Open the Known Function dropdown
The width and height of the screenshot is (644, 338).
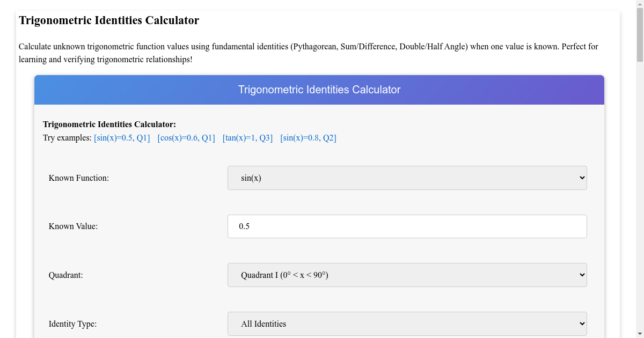[407, 178]
